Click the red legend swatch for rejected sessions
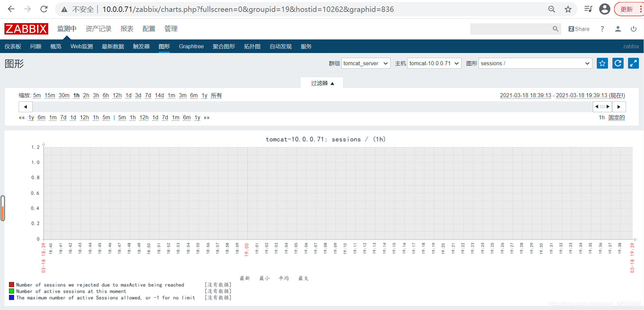Viewport: 644px width, 310px height. point(12,285)
